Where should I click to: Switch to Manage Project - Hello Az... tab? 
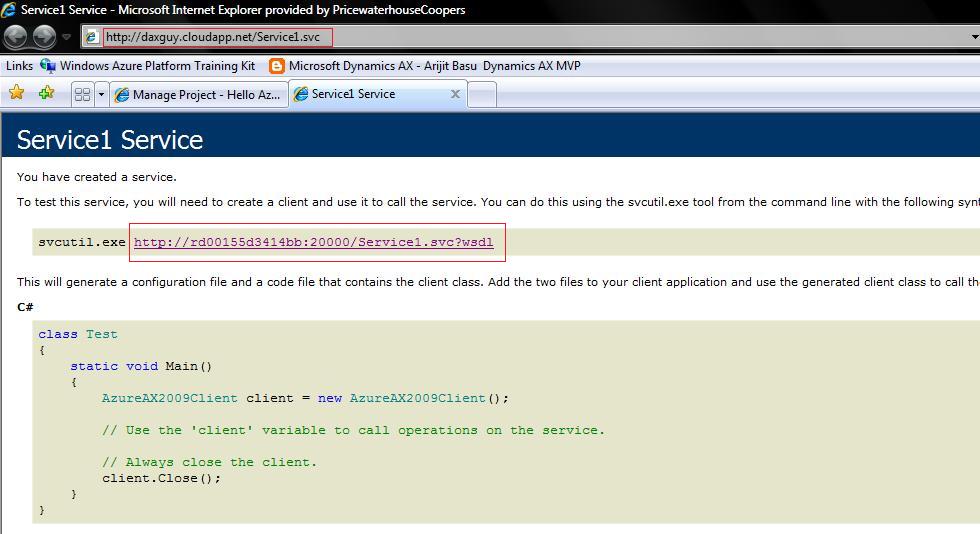click(x=198, y=94)
